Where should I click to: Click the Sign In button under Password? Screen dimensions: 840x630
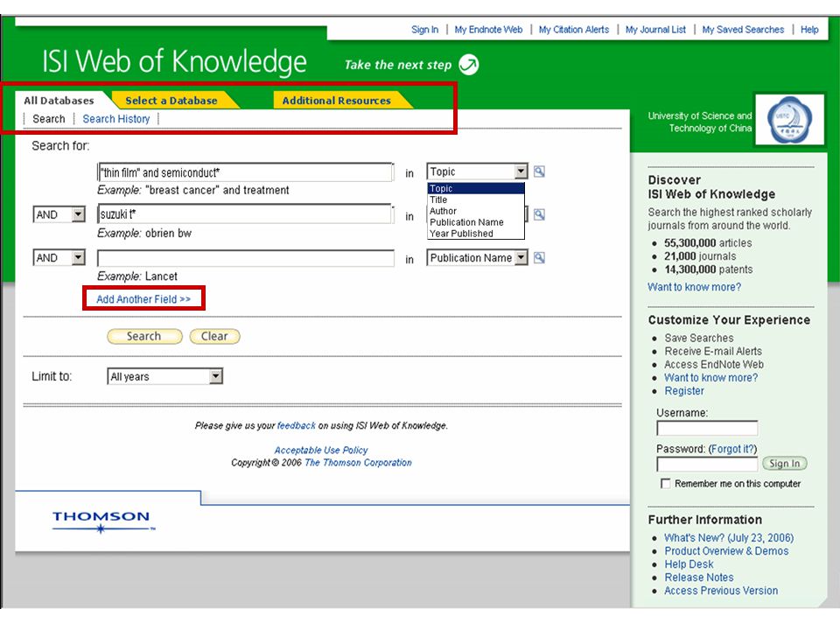784,464
